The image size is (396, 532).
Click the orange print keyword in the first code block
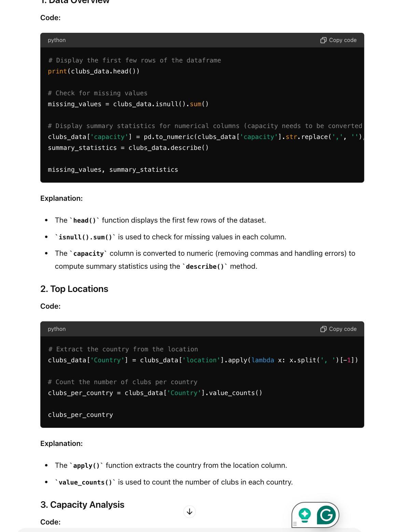57,71
